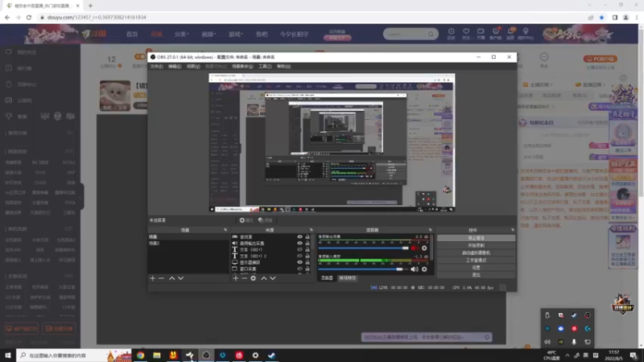This screenshot has width=644, height=362.
Task: Move the scene up with the up arrow
Action: [171, 278]
